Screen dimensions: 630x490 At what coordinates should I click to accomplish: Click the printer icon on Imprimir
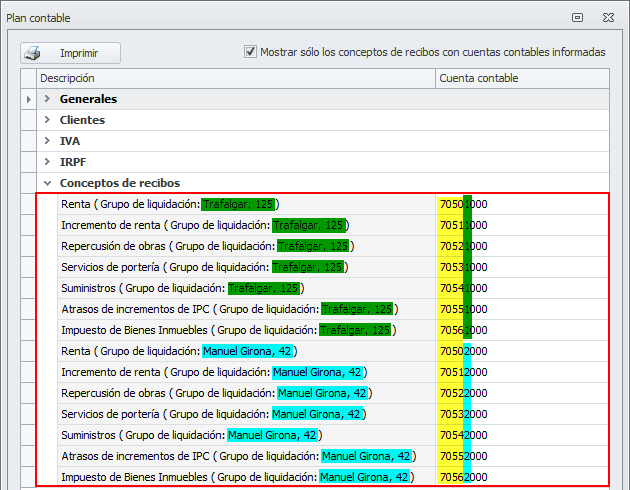pyautogui.click(x=32, y=53)
